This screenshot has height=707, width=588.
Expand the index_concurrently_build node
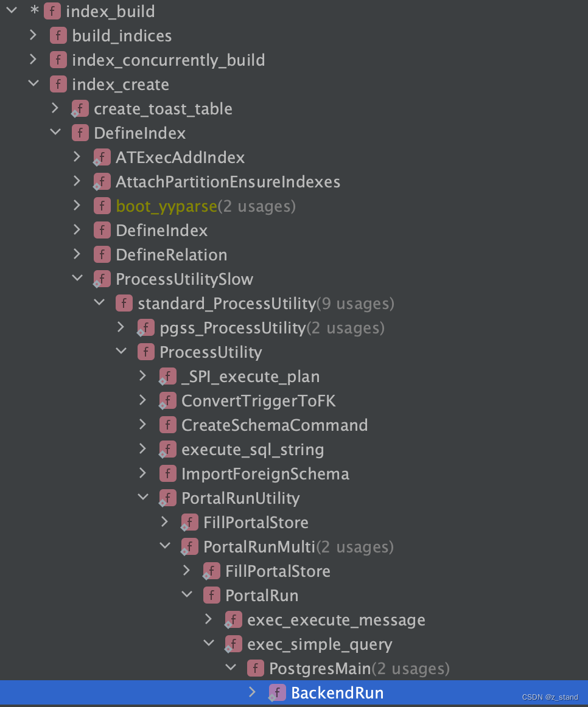tap(33, 60)
